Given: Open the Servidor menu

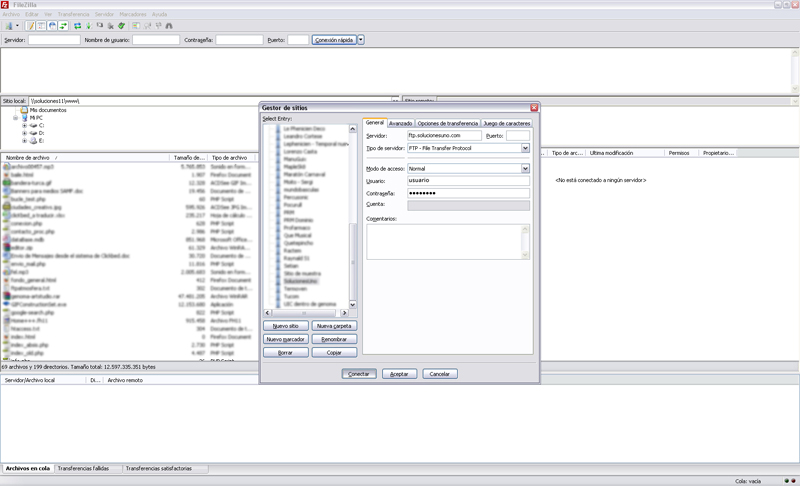Looking at the screenshot, I should click(104, 14).
